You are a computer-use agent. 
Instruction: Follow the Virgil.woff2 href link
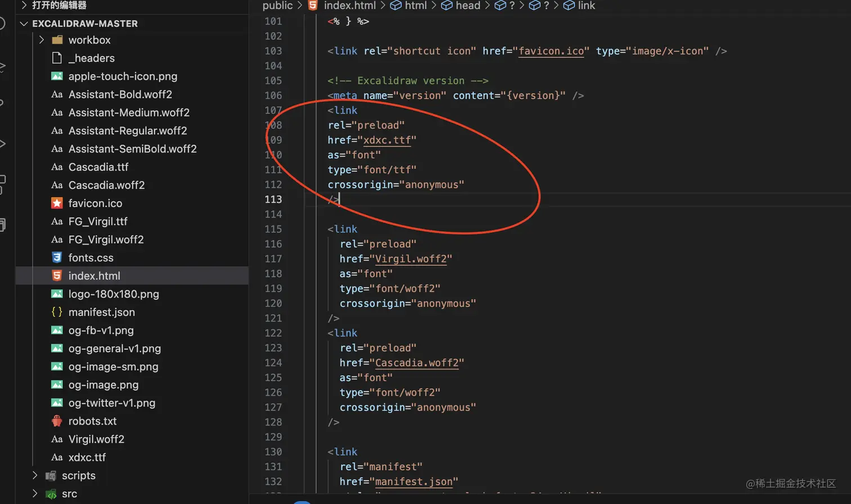(x=411, y=259)
